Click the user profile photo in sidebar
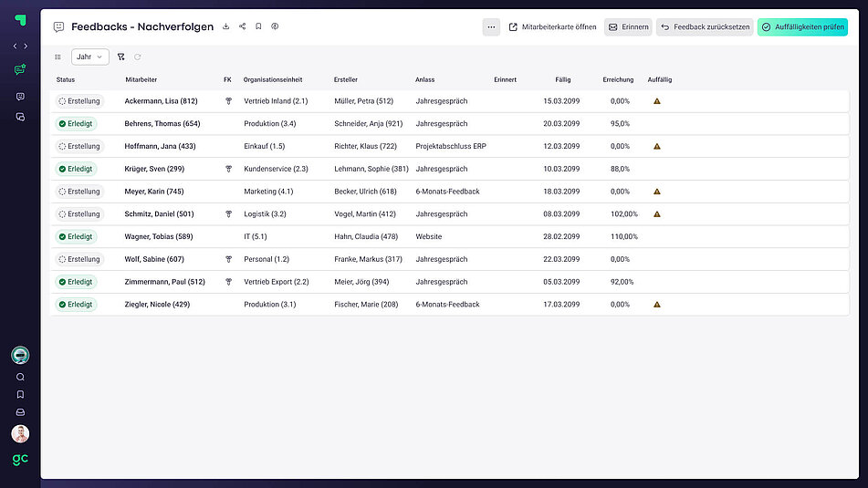This screenshot has height=488, width=868. tap(20, 433)
